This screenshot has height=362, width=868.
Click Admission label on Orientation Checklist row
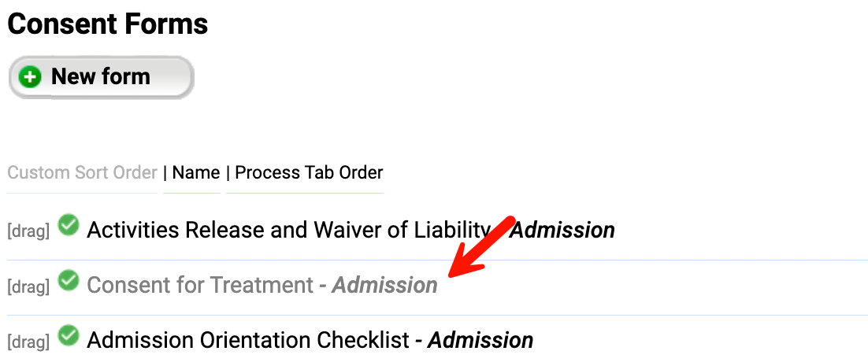tap(480, 340)
